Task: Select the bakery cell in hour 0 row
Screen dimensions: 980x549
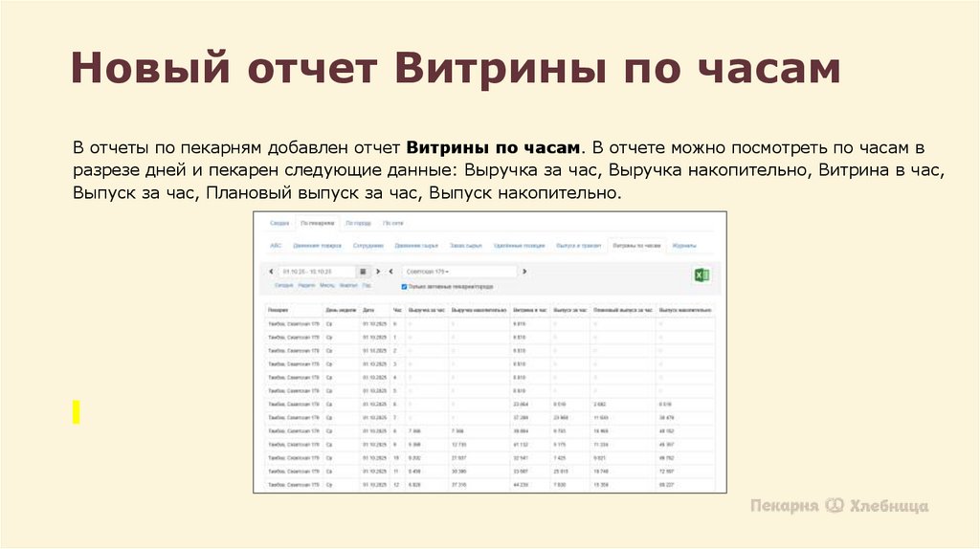Action: 294,324
